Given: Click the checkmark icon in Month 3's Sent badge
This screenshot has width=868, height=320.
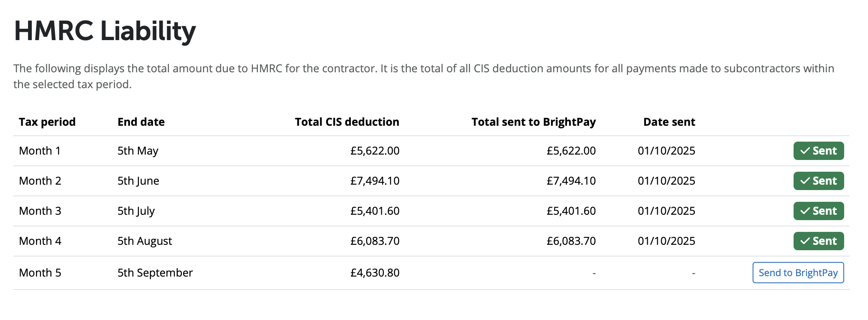Looking at the screenshot, I should (805, 211).
